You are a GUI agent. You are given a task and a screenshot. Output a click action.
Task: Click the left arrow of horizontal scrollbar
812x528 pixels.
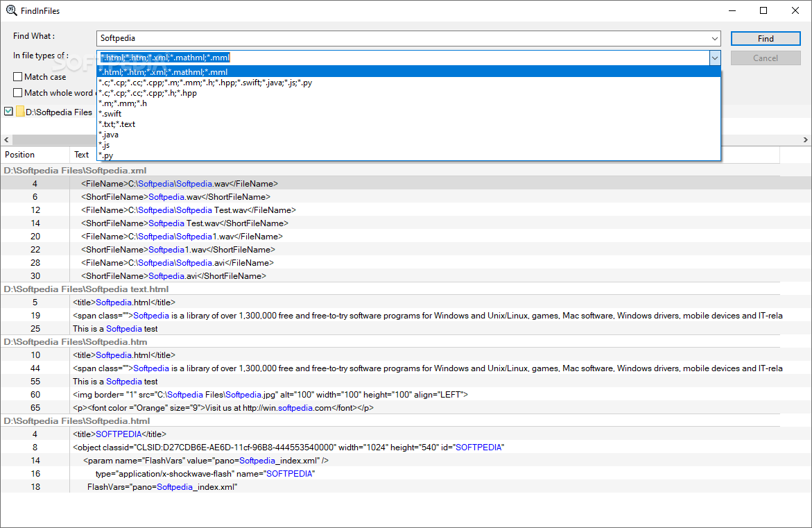pos(6,139)
